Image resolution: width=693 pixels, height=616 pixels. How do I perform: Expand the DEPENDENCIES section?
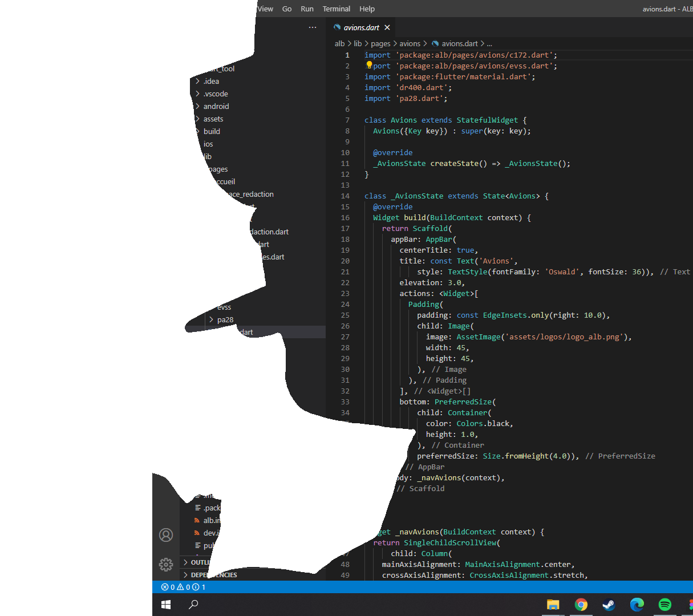(x=214, y=575)
